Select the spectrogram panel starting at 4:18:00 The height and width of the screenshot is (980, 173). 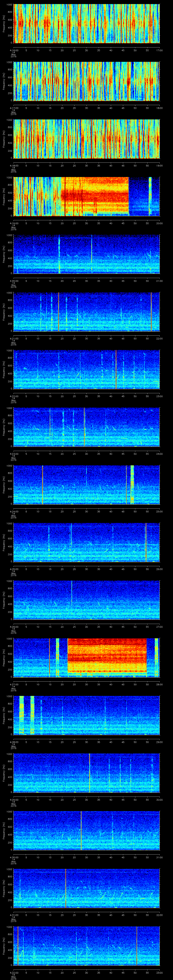[86, 139]
